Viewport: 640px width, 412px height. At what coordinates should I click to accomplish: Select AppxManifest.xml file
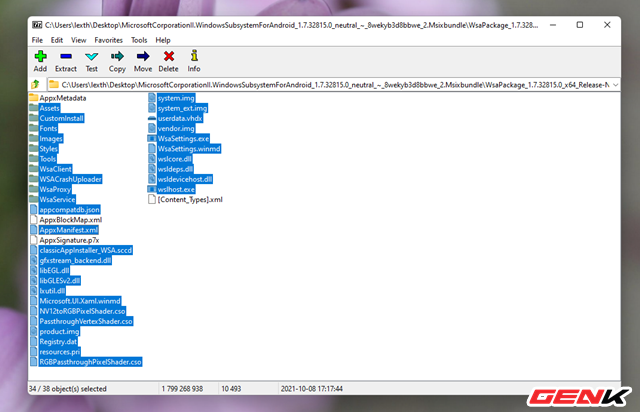(x=64, y=230)
